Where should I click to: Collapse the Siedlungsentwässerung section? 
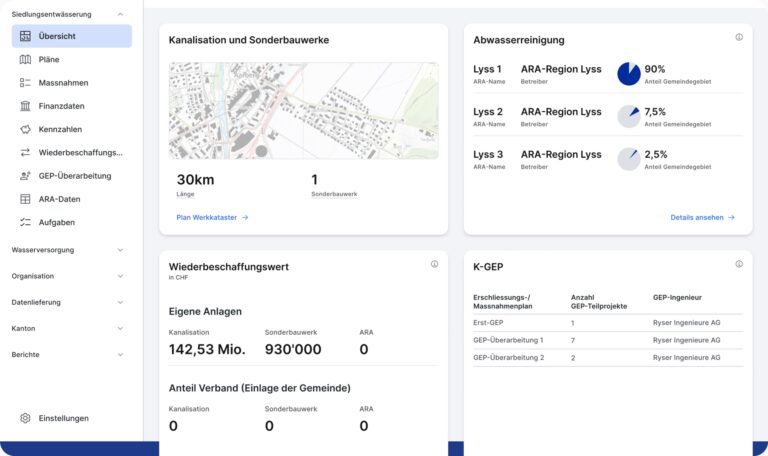click(x=120, y=15)
